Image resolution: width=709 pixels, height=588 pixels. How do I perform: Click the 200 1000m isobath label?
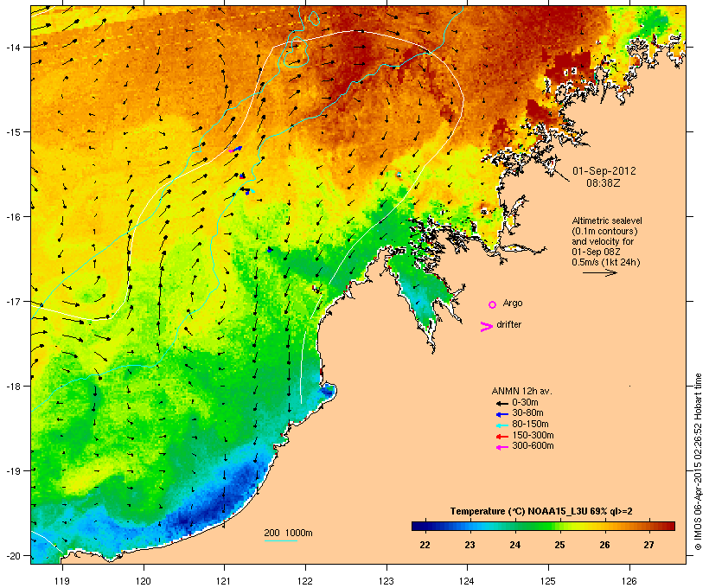pyautogui.click(x=288, y=533)
